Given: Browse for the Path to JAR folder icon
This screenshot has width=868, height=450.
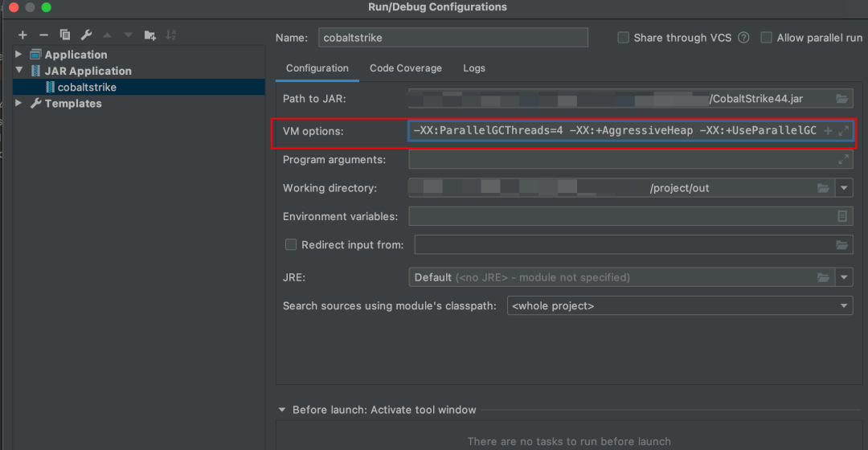Looking at the screenshot, I should (x=842, y=99).
